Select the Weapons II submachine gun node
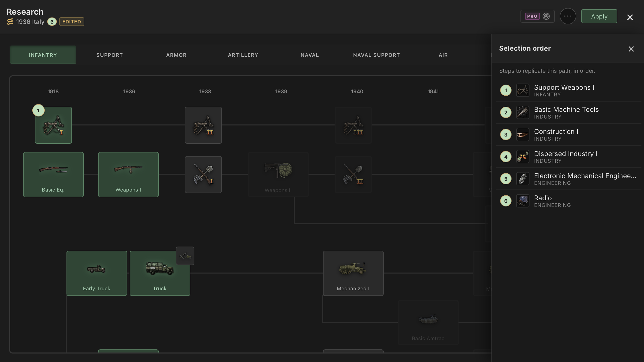The width and height of the screenshot is (644, 362). 278,175
